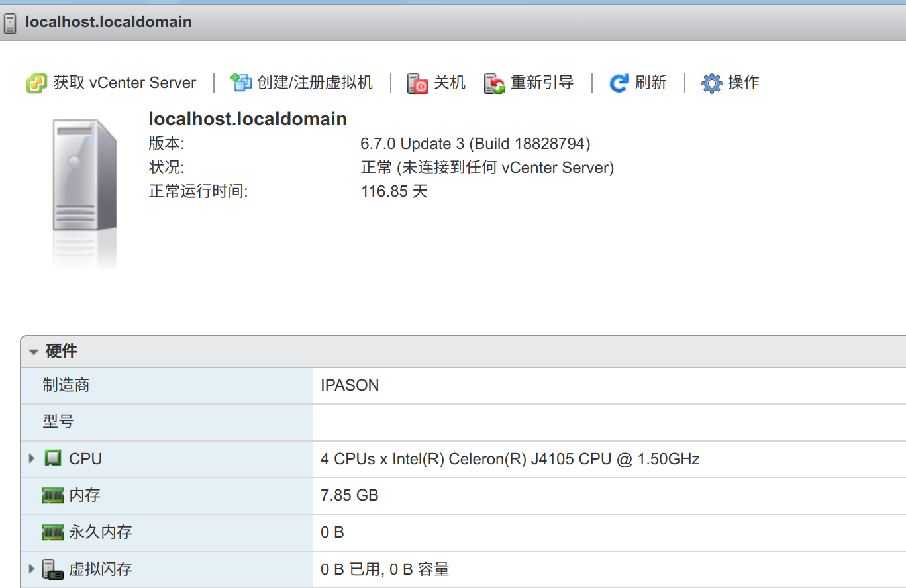The height and width of the screenshot is (588, 906).
Task: Click the persistent memory (永久内存) icon
Action: coord(53,532)
